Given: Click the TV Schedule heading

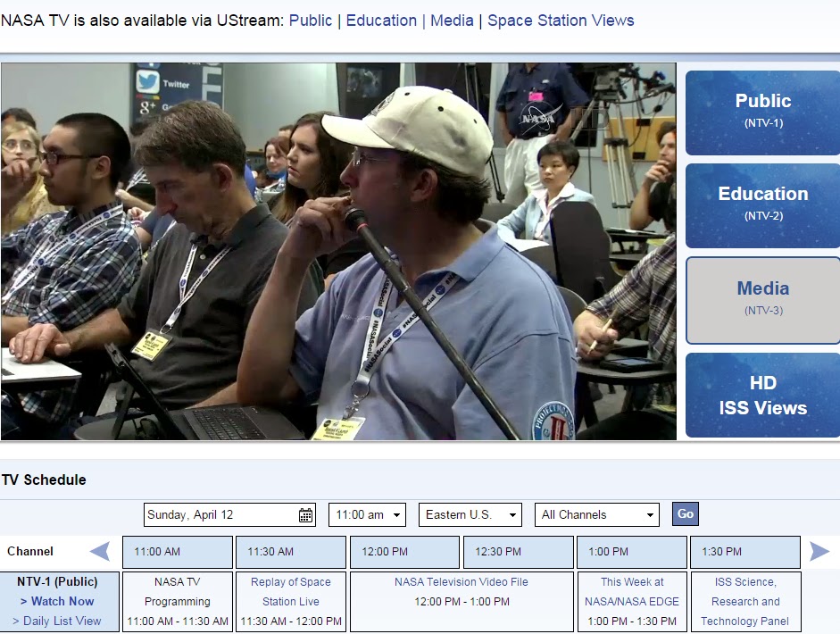Looking at the screenshot, I should coord(44,480).
